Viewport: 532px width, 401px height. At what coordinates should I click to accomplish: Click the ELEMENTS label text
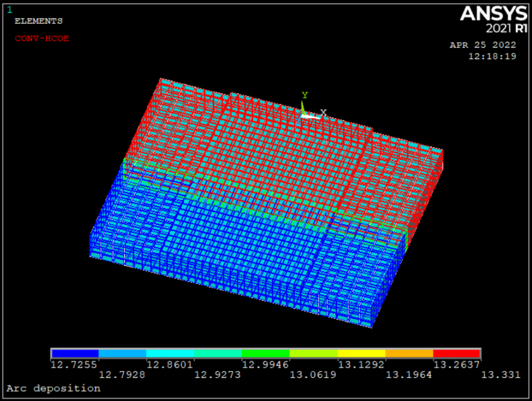pos(38,21)
